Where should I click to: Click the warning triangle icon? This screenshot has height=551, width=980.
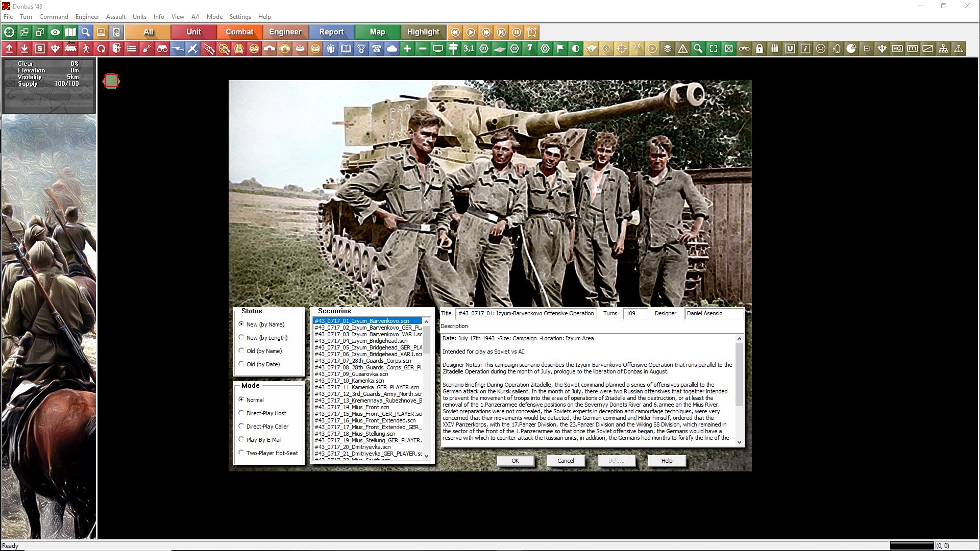coord(683,49)
